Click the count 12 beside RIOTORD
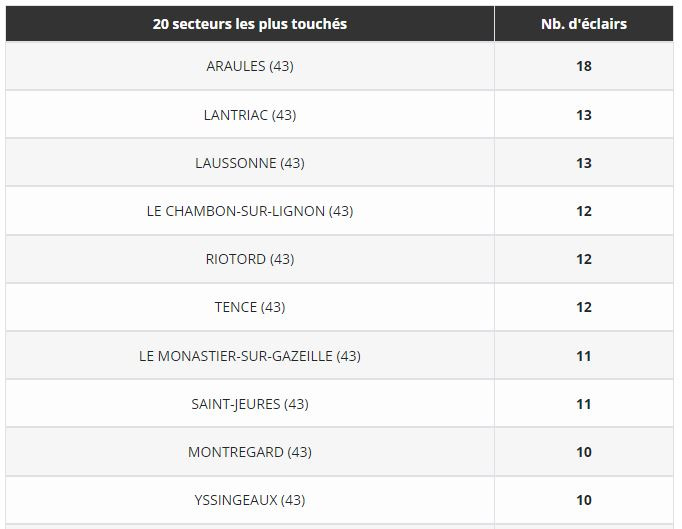 click(584, 259)
